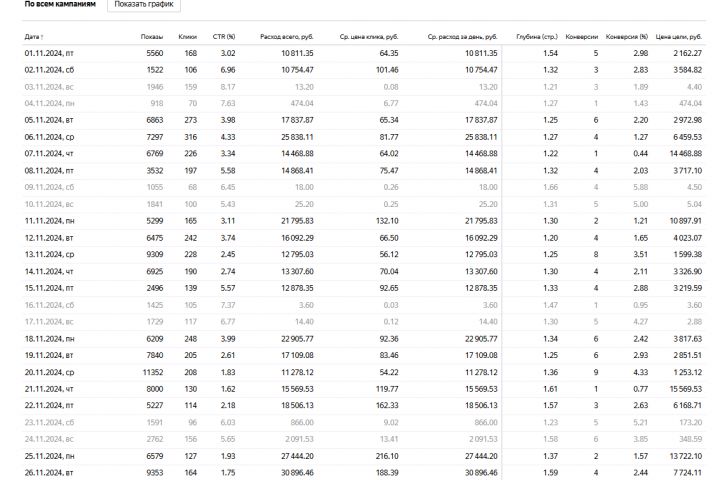Screen dimensions: 720x480
Task: Select date row 02.11.2024, сб
Action: (x=49, y=70)
